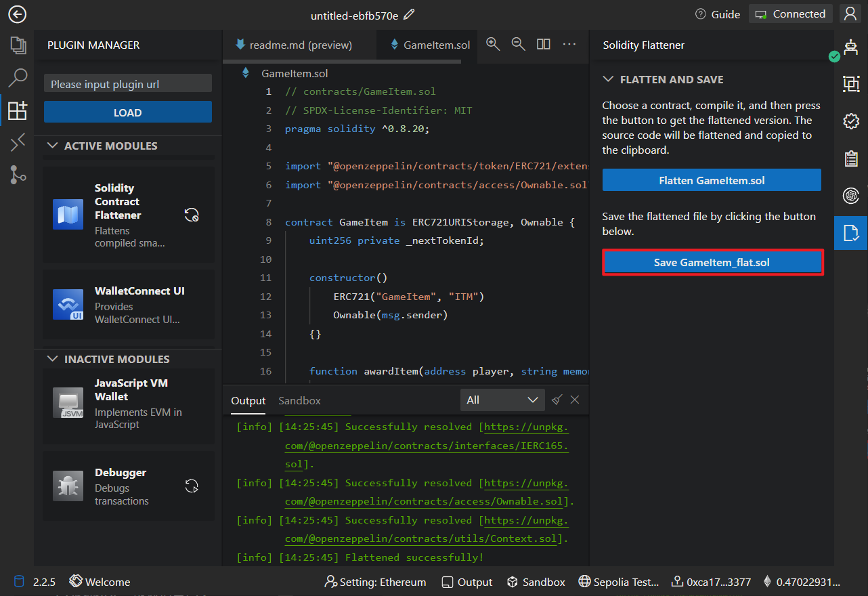Zoom in the editor with magnifier plus
The height and width of the screenshot is (596, 868).
coord(493,44)
